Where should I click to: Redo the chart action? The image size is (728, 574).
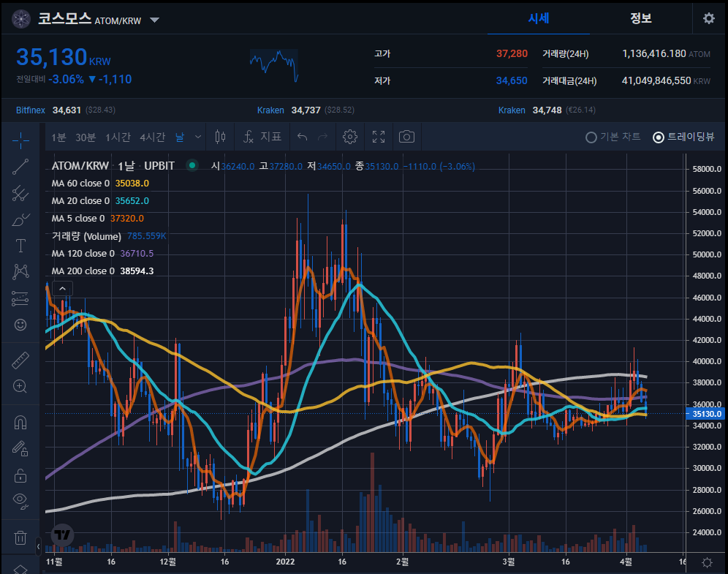click(x=322, y=137)
